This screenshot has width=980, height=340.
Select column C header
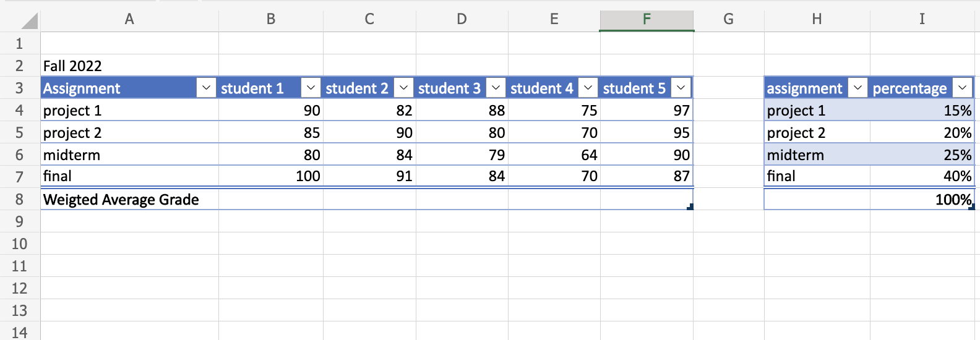369,19
